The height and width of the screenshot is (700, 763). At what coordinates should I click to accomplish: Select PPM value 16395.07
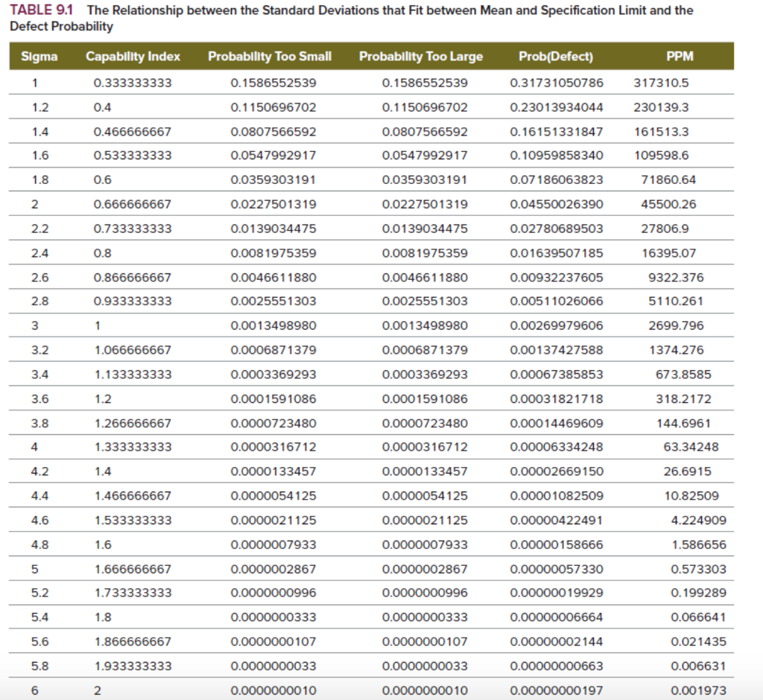(x=668, y=253)
